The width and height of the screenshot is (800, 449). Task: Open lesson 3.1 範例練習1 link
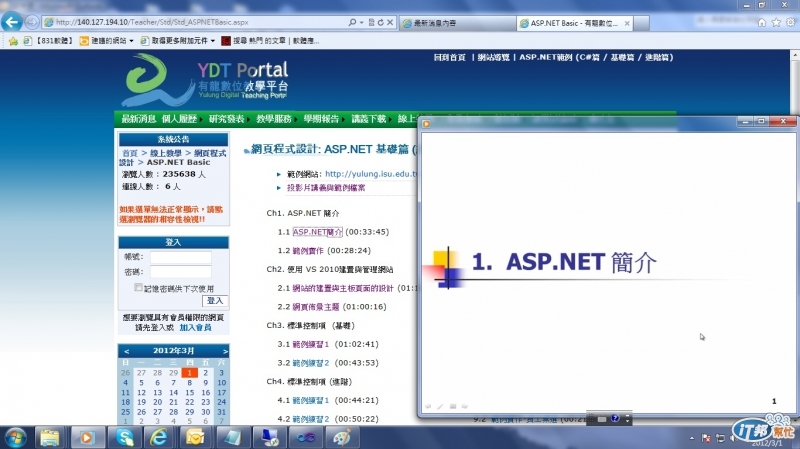pos(311,344)
